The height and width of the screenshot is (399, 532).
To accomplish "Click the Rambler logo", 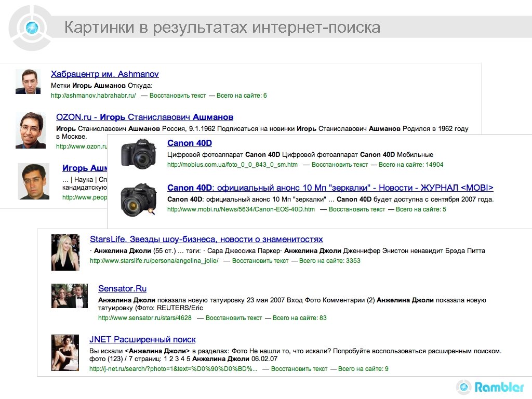I will click(x=490, y=387).
